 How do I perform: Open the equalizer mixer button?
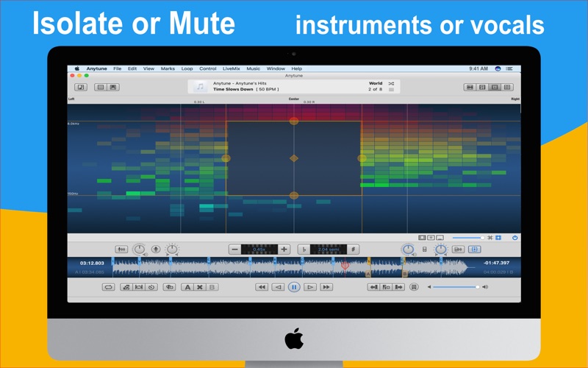click(121, 250)
